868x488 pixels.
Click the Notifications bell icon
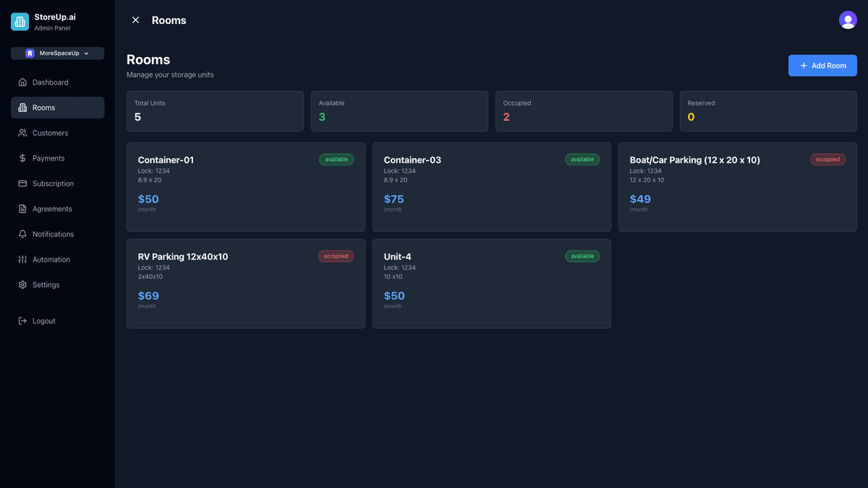(x=22, y=234)
